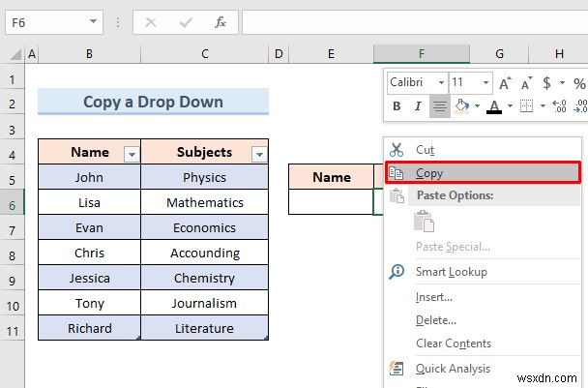Open the font size 11 dropdown

485,82
